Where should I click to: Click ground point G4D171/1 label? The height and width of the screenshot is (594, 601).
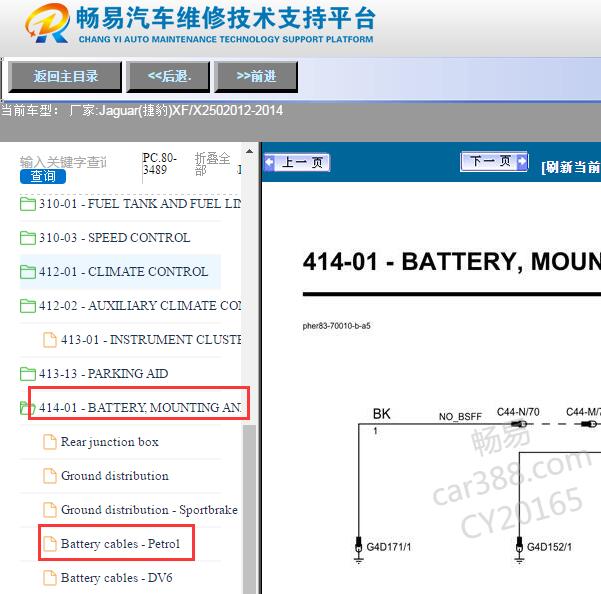click(388, 547)
